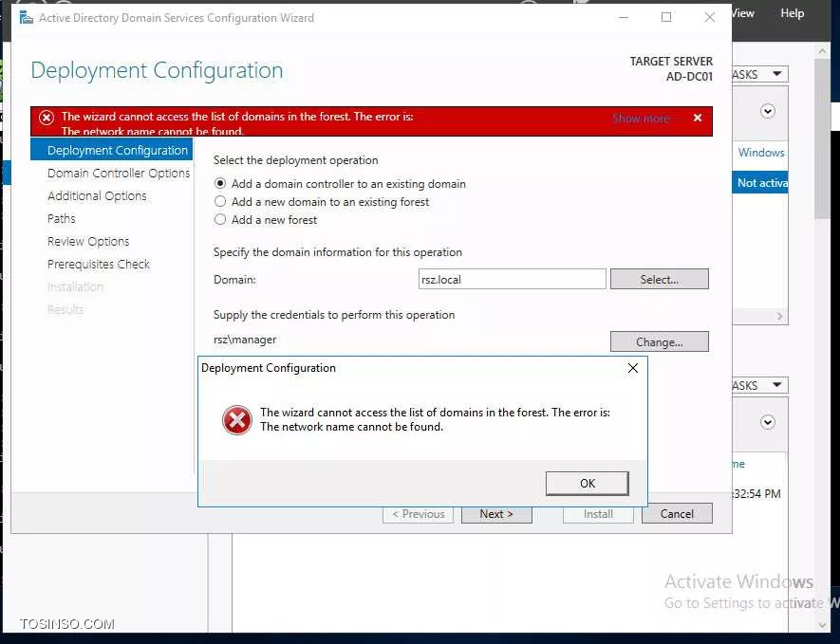Maximize the Configuration Wizard window

[x=666, y=17]
